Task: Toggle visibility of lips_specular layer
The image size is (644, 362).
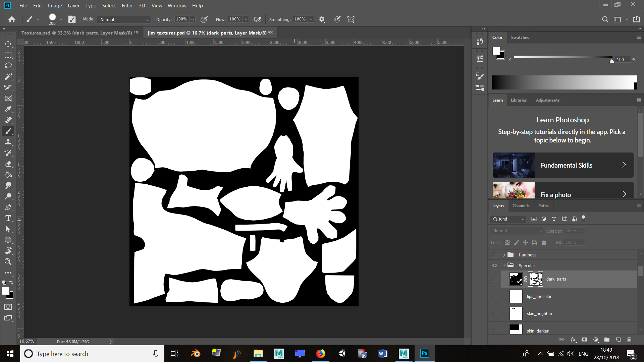Action: [x=494, y=296]
